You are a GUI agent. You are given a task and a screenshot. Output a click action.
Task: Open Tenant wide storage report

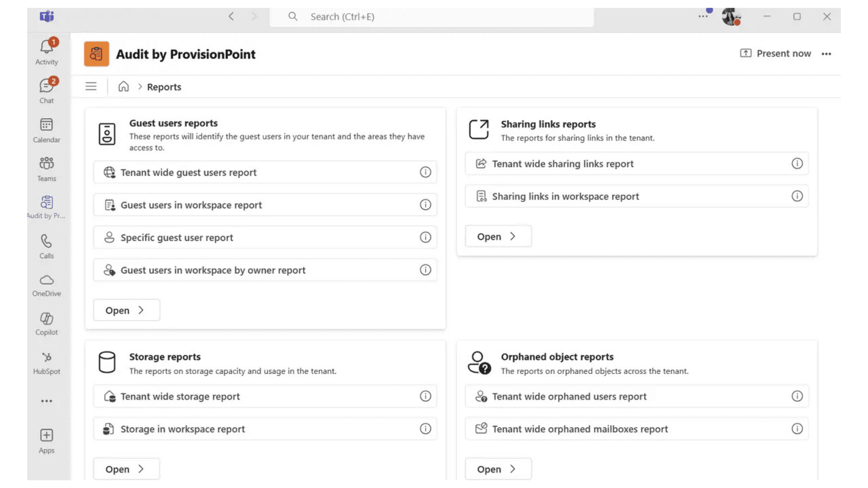[x=265, y=396]
